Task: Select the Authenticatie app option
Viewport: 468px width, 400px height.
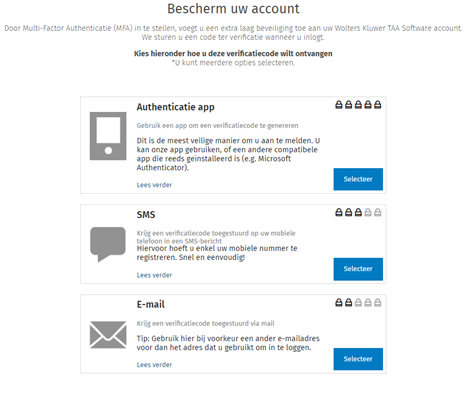Action: tap(358, 179)
